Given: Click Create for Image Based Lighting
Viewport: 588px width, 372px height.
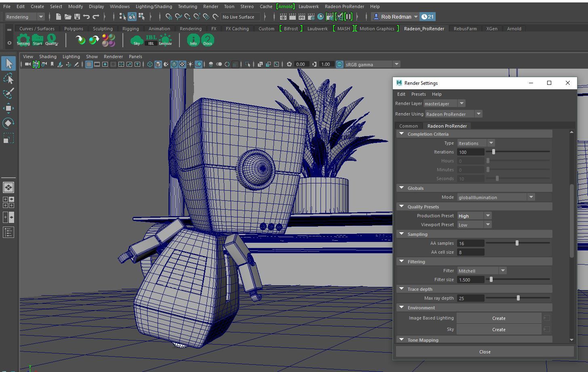Looking at the screenshot, I should click(499, 318).
